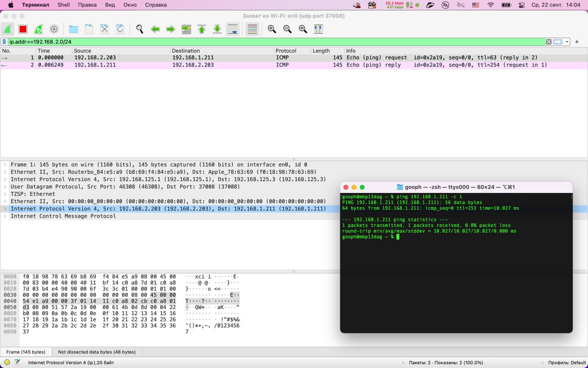Switch to Frame (145 bytes) tab
588x368 pixels.
26,352
